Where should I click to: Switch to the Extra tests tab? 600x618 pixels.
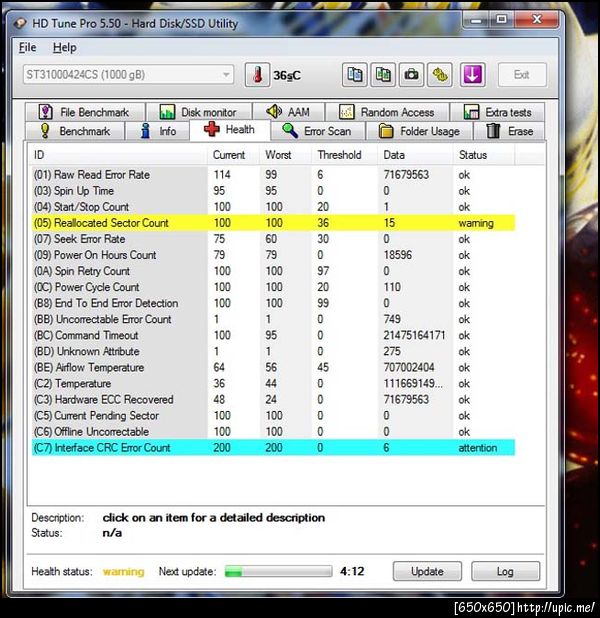(x=498, y=112)
